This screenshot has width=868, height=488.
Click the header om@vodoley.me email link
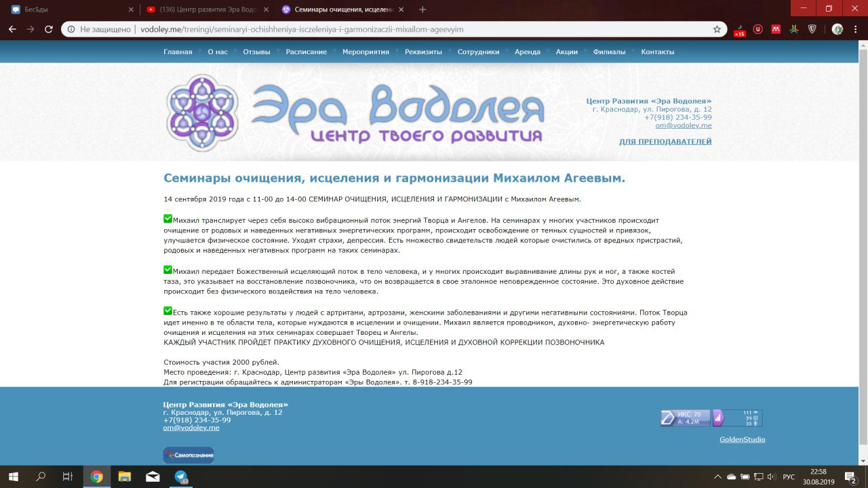684,125
